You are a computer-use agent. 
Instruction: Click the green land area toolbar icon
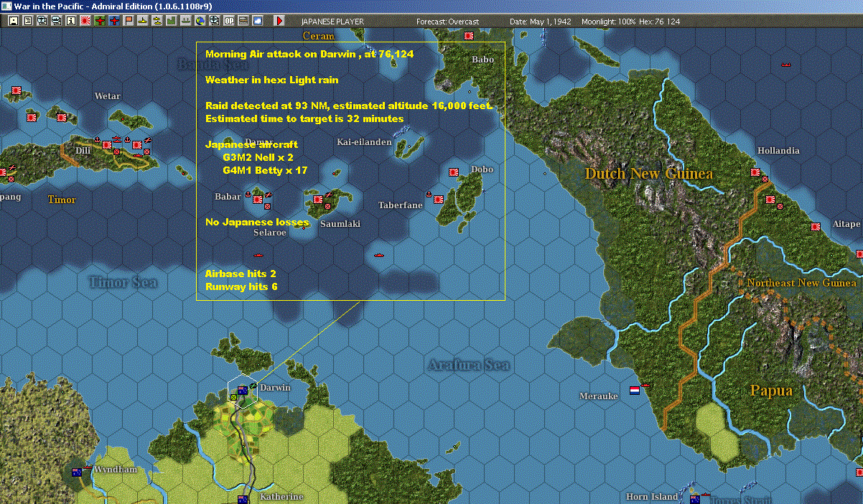tap(172, 21)
